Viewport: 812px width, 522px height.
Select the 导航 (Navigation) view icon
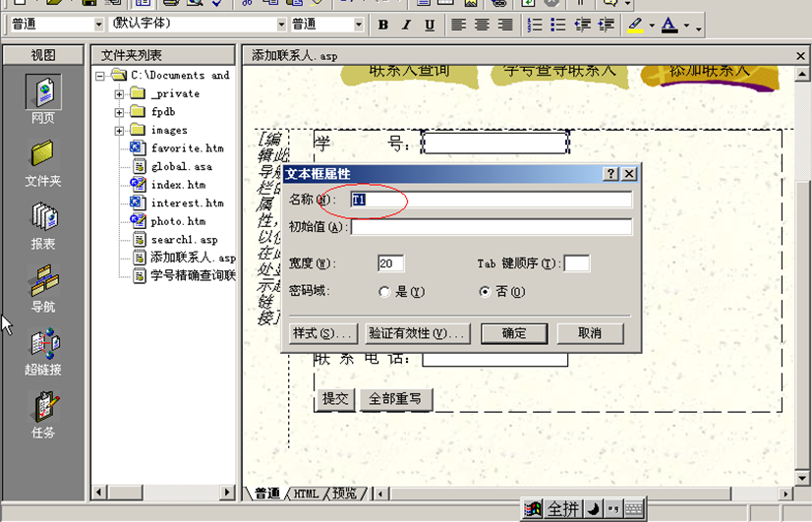coord(43,283)
